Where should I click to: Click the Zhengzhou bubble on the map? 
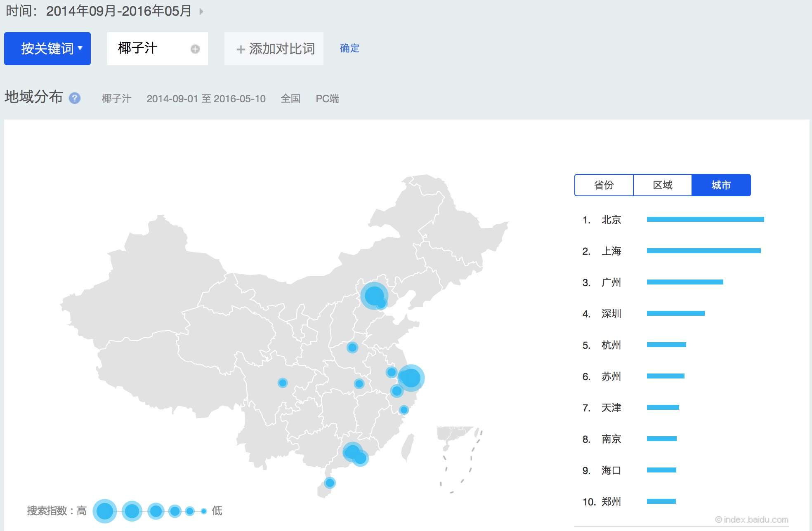[x=352, y=348]
